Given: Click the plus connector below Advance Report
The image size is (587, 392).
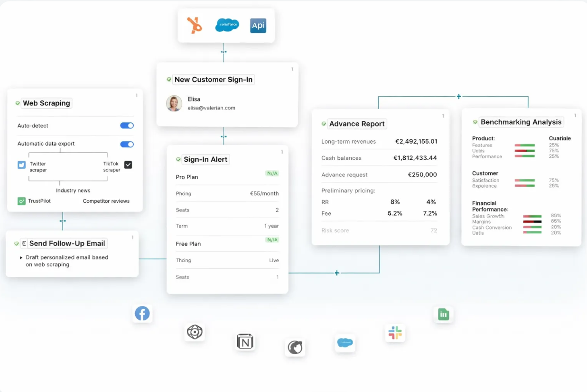Looking at the screenshot, I should pos(337,273).
